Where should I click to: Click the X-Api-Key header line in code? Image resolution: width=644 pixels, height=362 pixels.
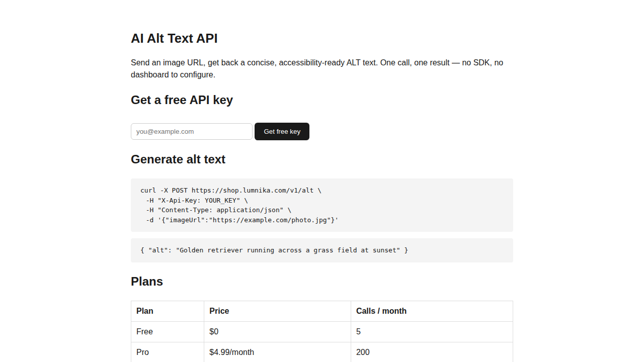tap(197, 200)
